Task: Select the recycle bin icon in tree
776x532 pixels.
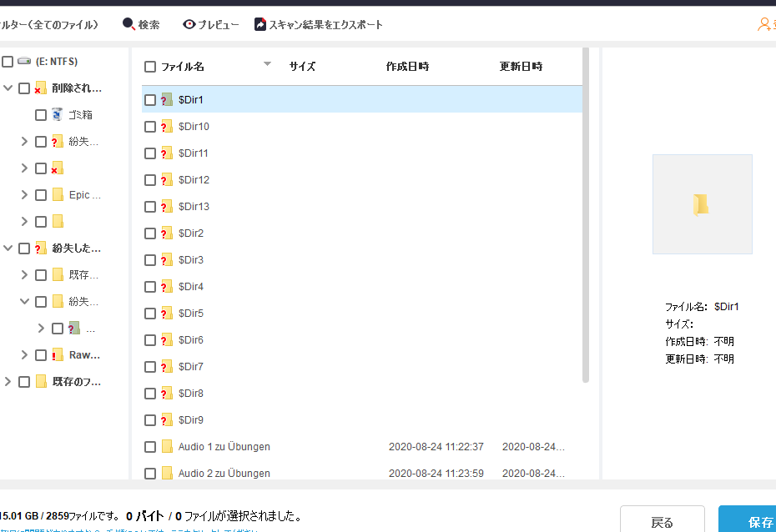Action: [57, 114]
